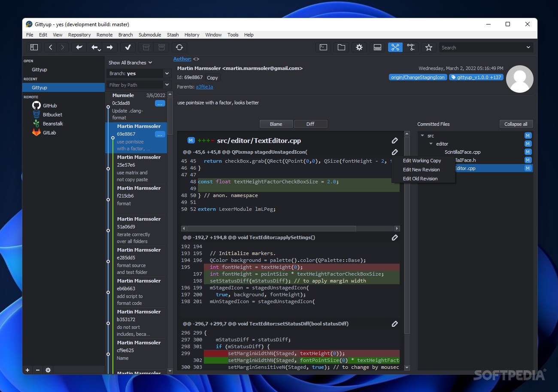Image resolution: width=558 pixels, height=392 pixels.
Task: Click the ellipsis badge on commit 69e8867
Action: click(160, 134)
